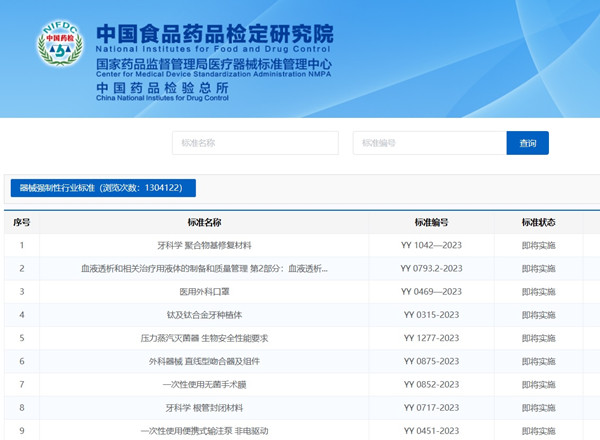Open standard 牙科学 聚合物基修复材料

pyautogui.click(x=204, y=245)
